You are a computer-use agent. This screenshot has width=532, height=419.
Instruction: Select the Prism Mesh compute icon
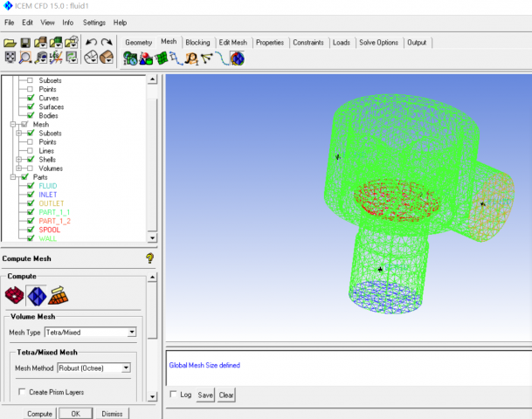pyautogui.click(x=58, y=296)
